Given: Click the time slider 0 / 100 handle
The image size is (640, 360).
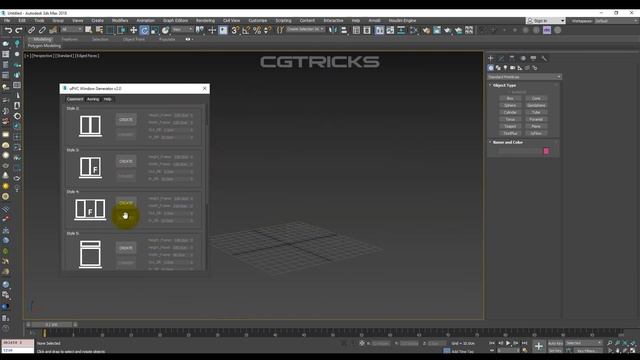Looking at the screenshot, I should 51,324.
